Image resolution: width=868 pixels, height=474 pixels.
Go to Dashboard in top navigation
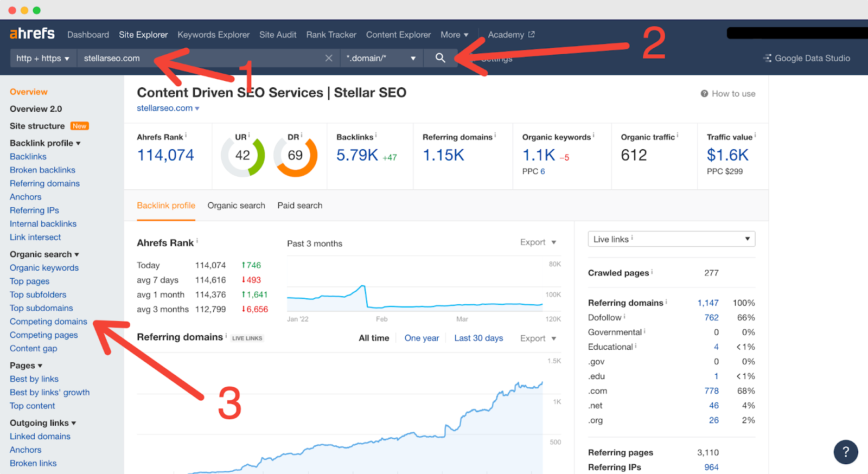tap(88, 35)
